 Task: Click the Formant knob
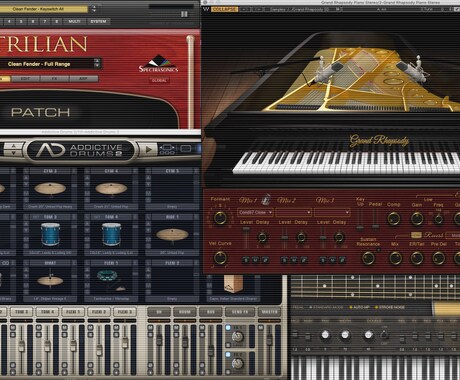pyautogui.click(x=220, y=218)
